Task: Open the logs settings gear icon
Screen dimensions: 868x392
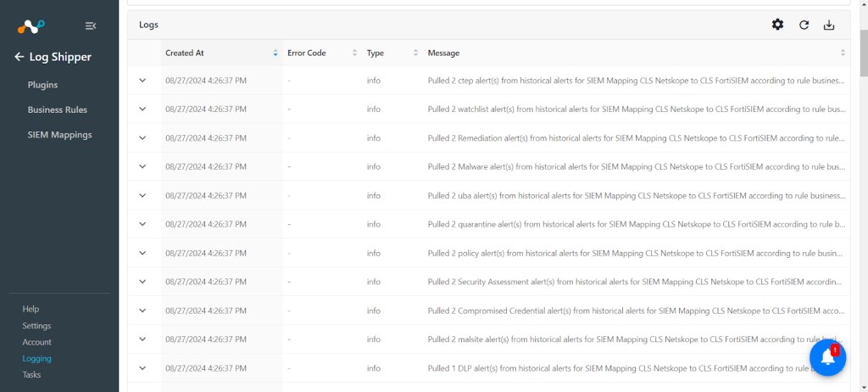Action: click(778, 25)
